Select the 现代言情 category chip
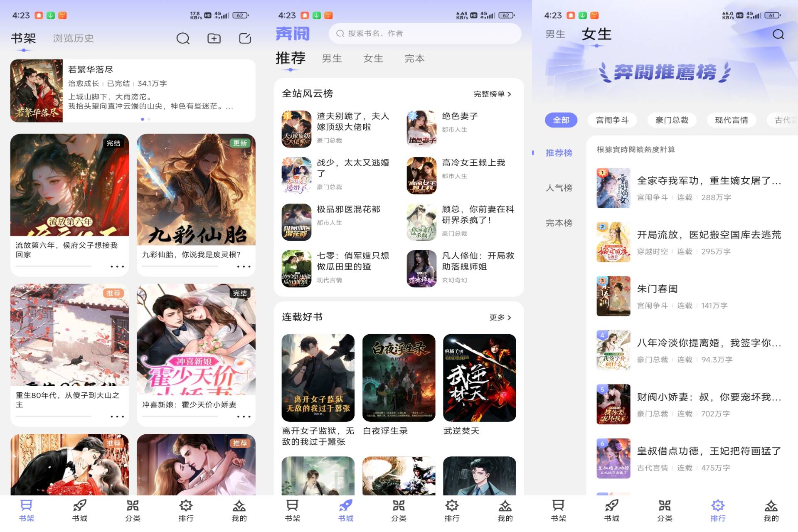 pos(731,120)
